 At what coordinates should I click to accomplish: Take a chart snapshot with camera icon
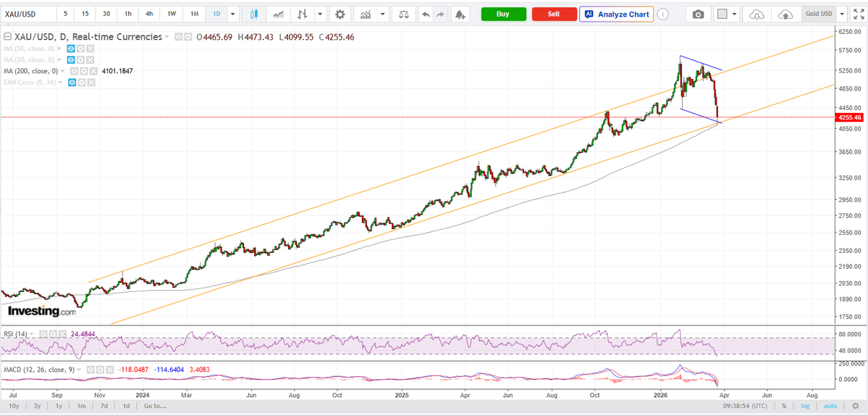tap(699, 14)
